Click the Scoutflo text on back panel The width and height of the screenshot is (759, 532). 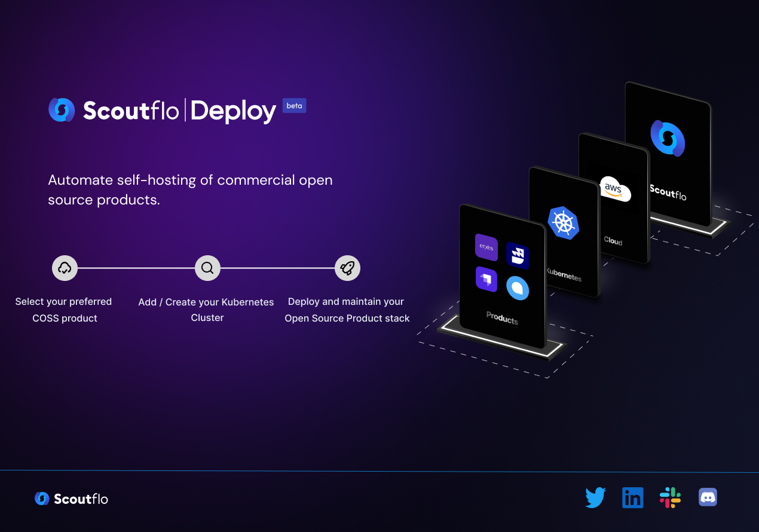[668, 192]
